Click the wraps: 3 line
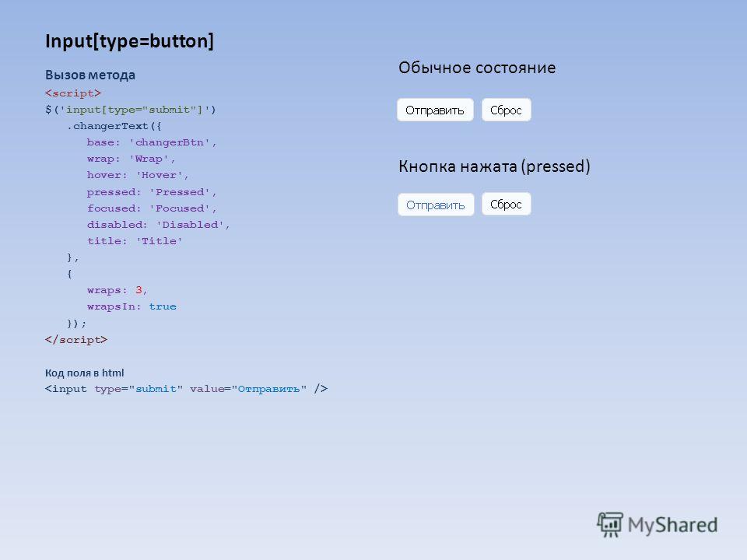 coord(117,290)
